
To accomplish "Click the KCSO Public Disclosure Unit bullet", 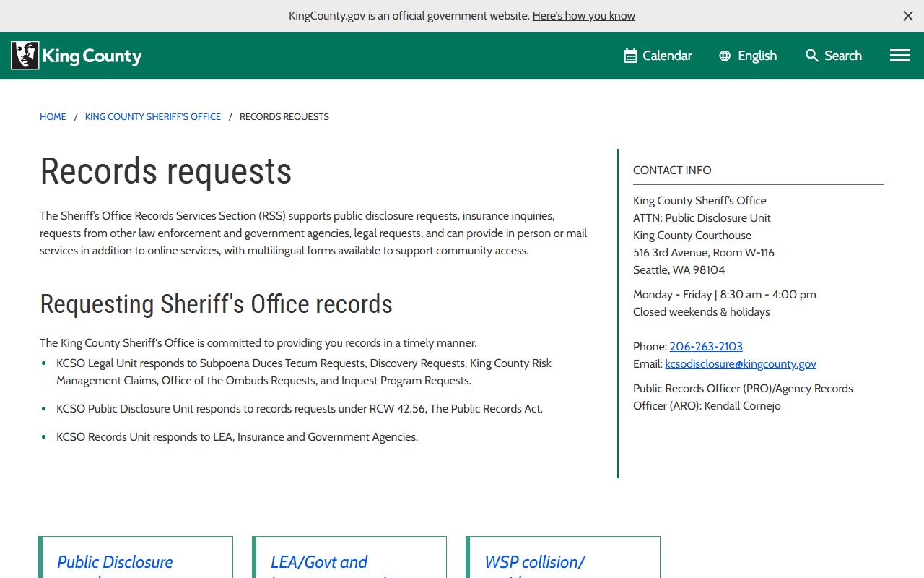I will pos(300,409).
